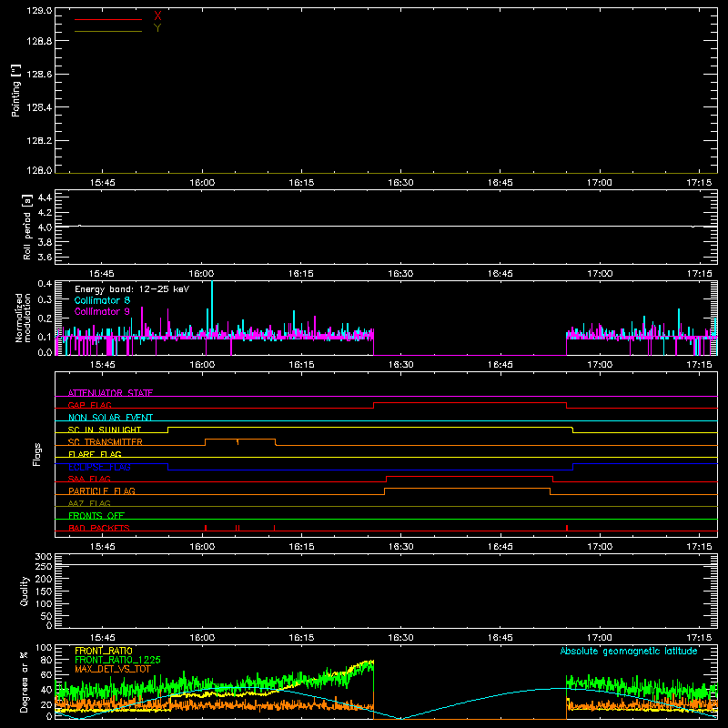Click the raised SC_TRANSMITTER step segment
The image size is (728, 728).
[240, 439]
